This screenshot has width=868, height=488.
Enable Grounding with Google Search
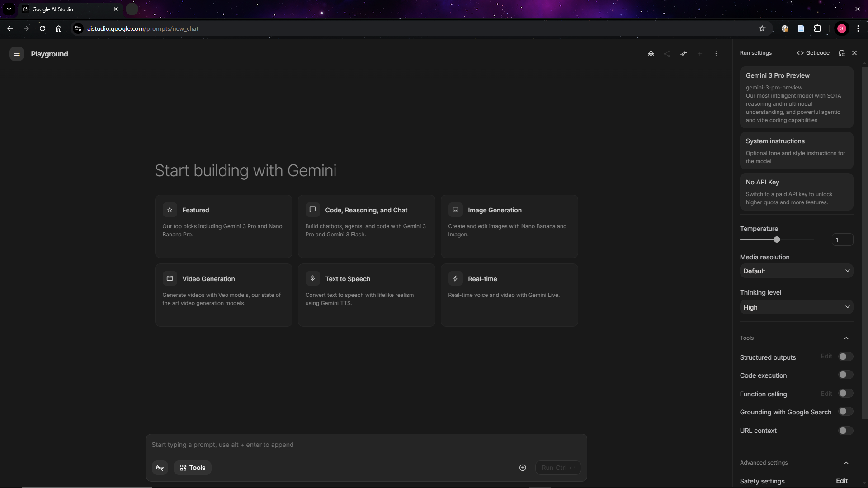(x=845, y=412)
